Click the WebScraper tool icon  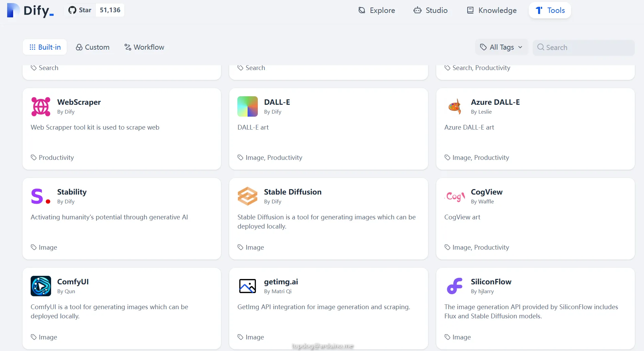pyautogui.click(x=41, y=106)
